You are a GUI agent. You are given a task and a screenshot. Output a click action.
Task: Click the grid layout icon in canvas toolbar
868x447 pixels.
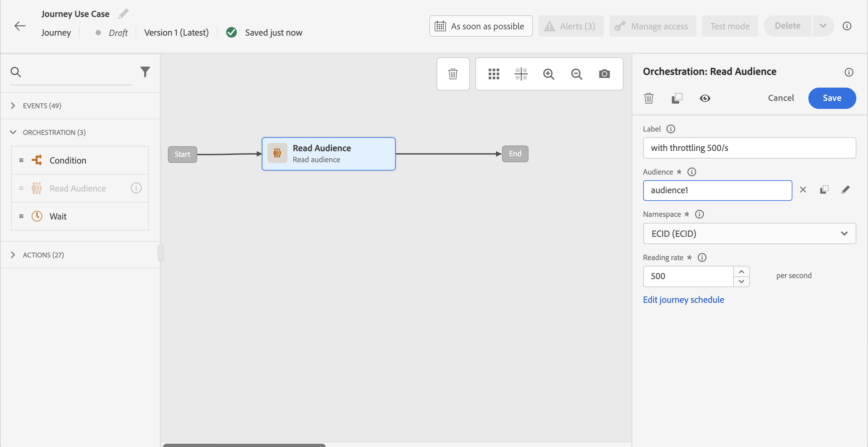click(494, 74)
